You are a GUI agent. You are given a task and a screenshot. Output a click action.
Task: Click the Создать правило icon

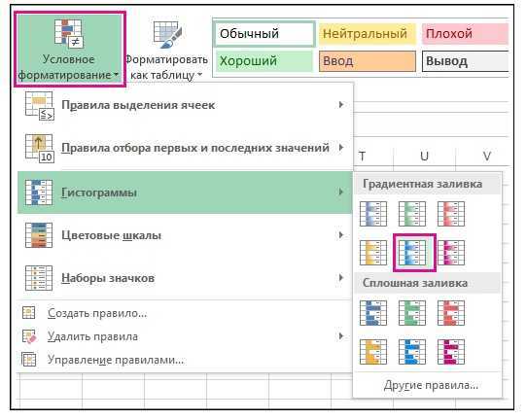28,312
